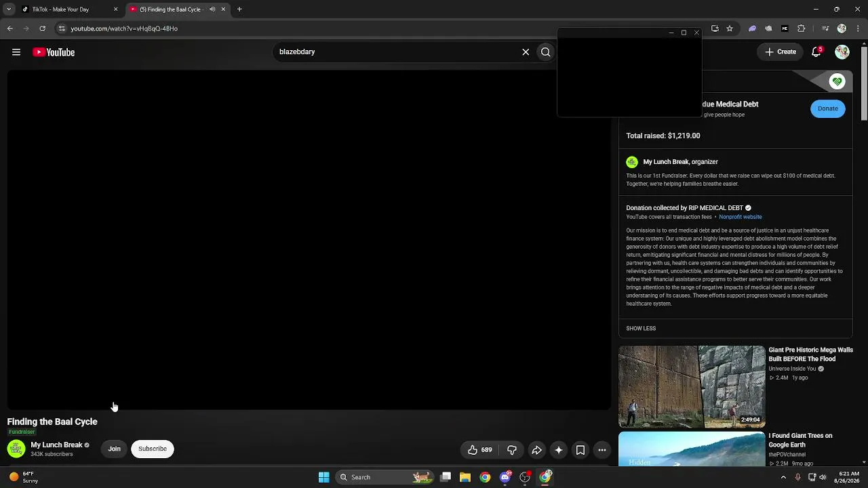Image resolution: width=868 pixels, height=488 pixels.
Task: Collapse fundraiser description with SHOW LESS
Action: pyautogui.click(x=641, y=329)
